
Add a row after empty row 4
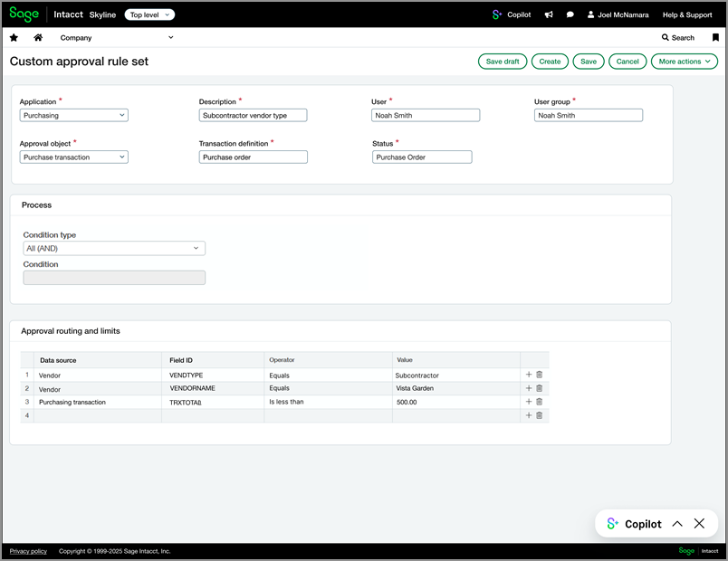529,415
